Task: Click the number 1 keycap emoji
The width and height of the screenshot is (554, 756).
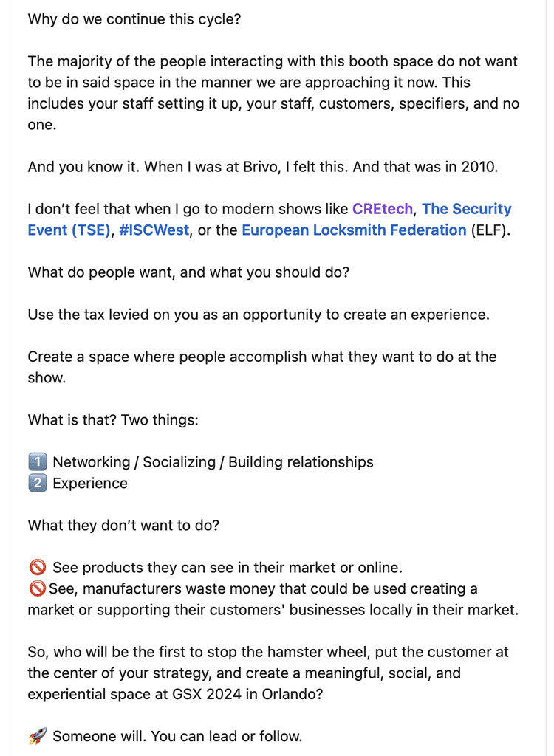Action: tap(38, 462)
